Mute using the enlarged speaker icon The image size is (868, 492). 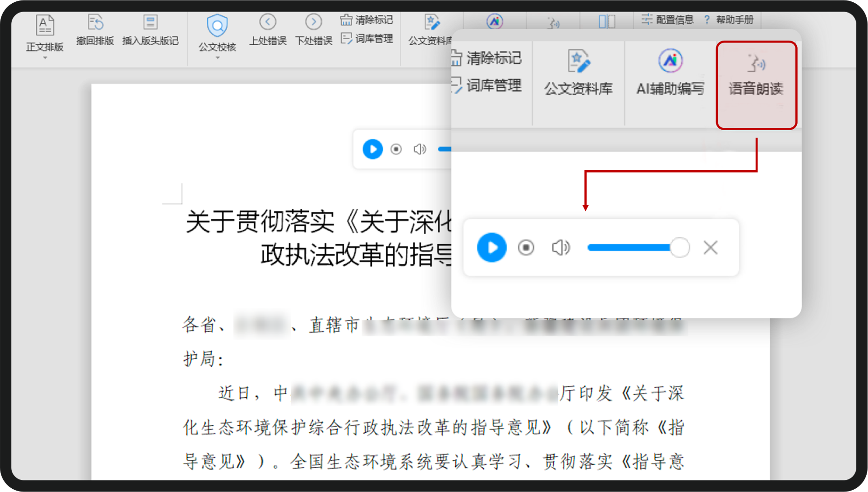click(561, 247)
